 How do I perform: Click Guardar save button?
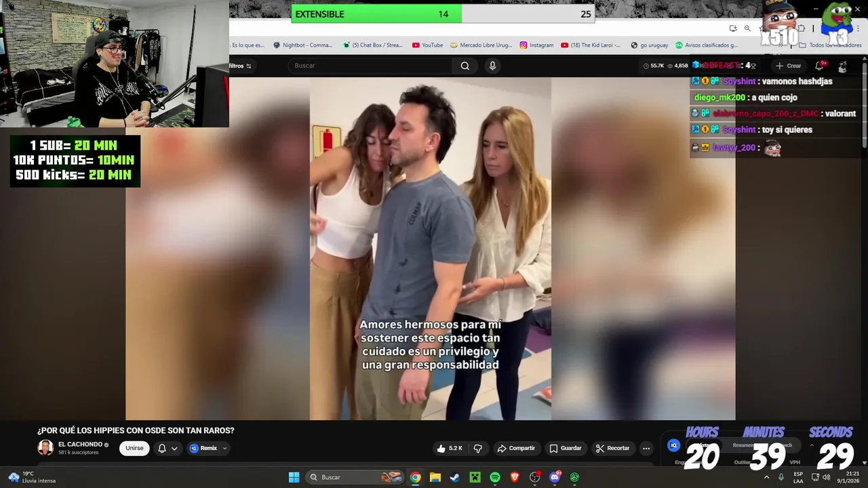click(565, 448)
